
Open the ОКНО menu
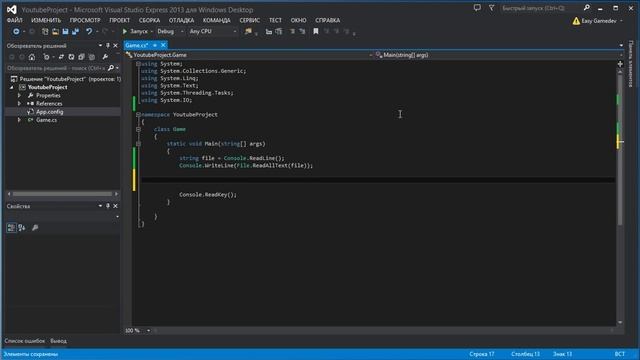298,20
